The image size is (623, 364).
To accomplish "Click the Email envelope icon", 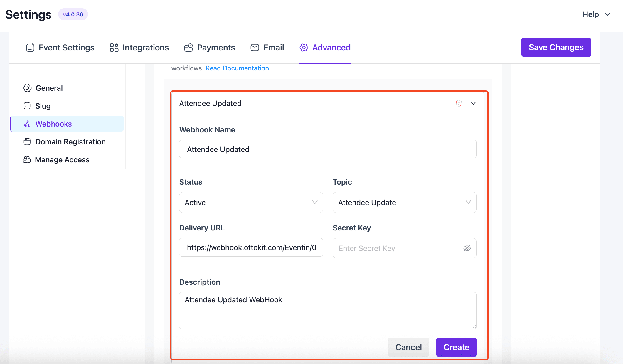I will (x=255, y=48).
